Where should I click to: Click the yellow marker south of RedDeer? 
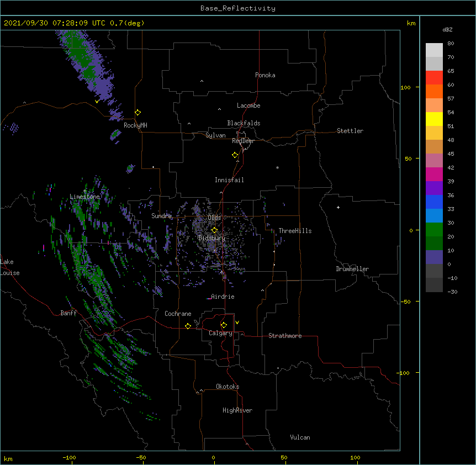(235, 155)
